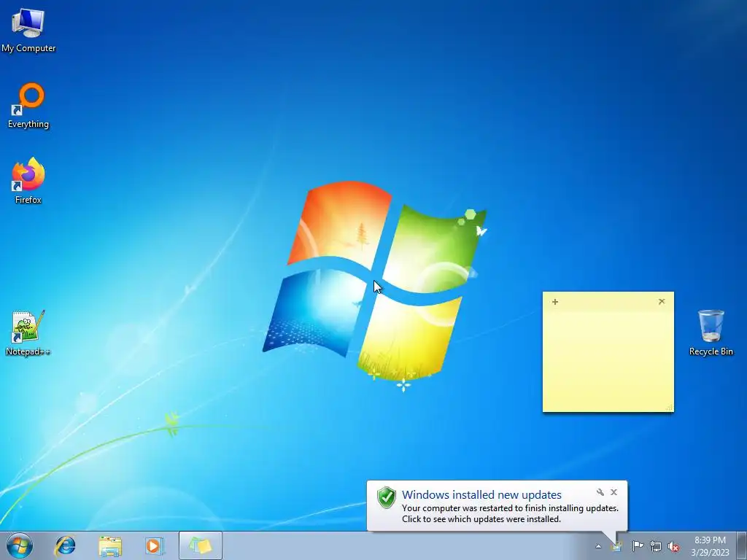Open the Windows installed new updates notification
This screenshot has height=560, width=747.
pyautogui.click(x=481, y=495)
